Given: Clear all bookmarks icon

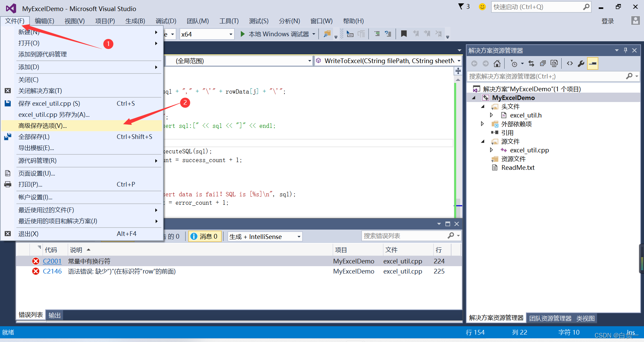Looking at the screenshot, I should (x=438, y=34).
